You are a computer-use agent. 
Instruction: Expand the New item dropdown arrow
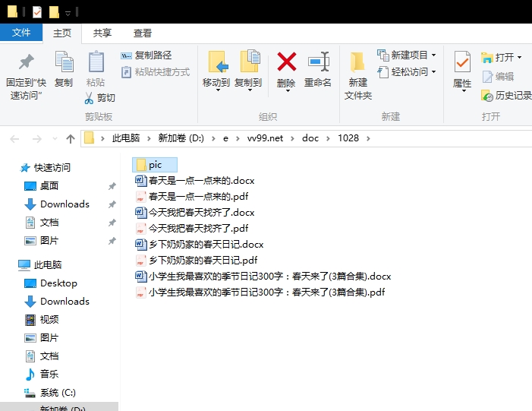pos(433,55)
